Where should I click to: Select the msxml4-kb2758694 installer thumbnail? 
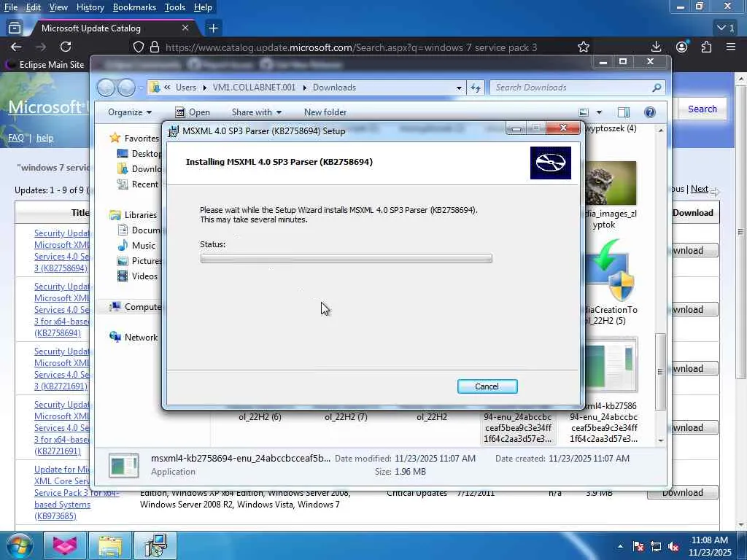[611, 365]
